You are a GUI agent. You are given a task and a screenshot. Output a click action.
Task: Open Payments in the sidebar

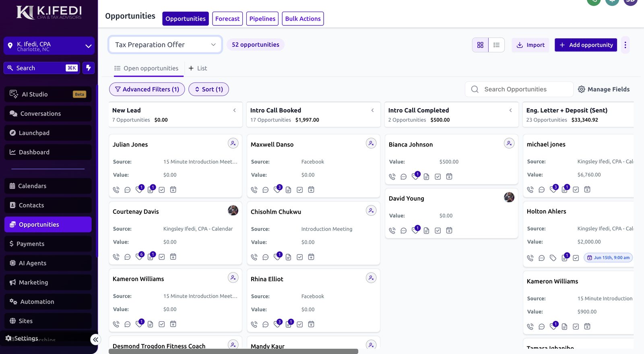point(48,244)
